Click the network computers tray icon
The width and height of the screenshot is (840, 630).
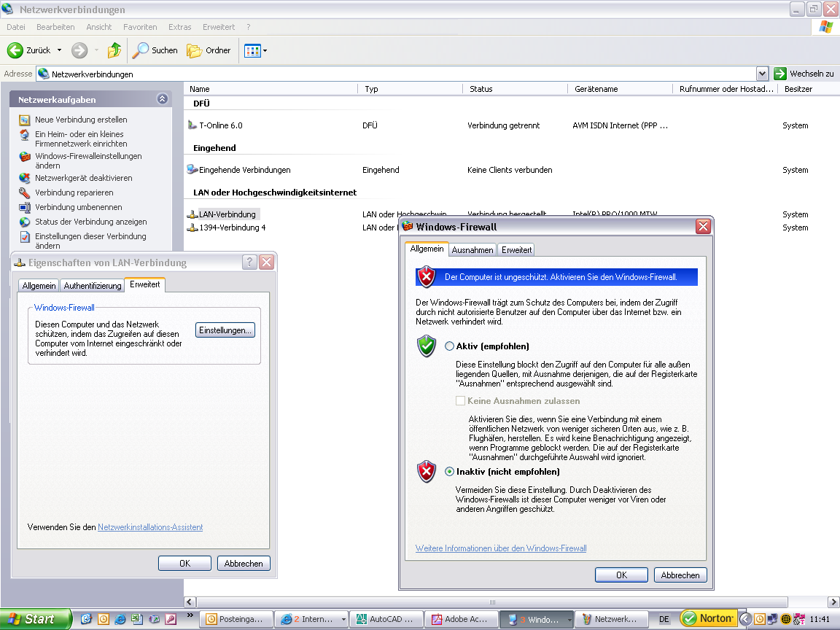click(772, 619)
